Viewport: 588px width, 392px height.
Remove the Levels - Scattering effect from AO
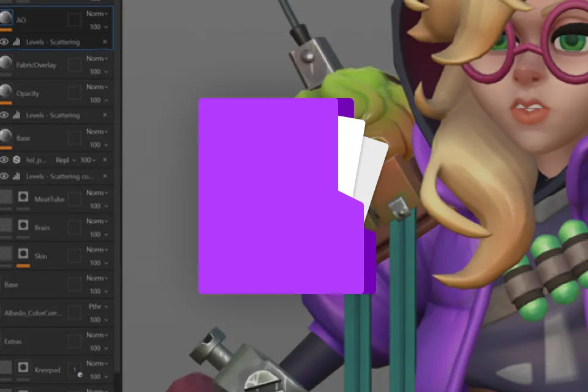pyautogui.click(x=105, y=42)
